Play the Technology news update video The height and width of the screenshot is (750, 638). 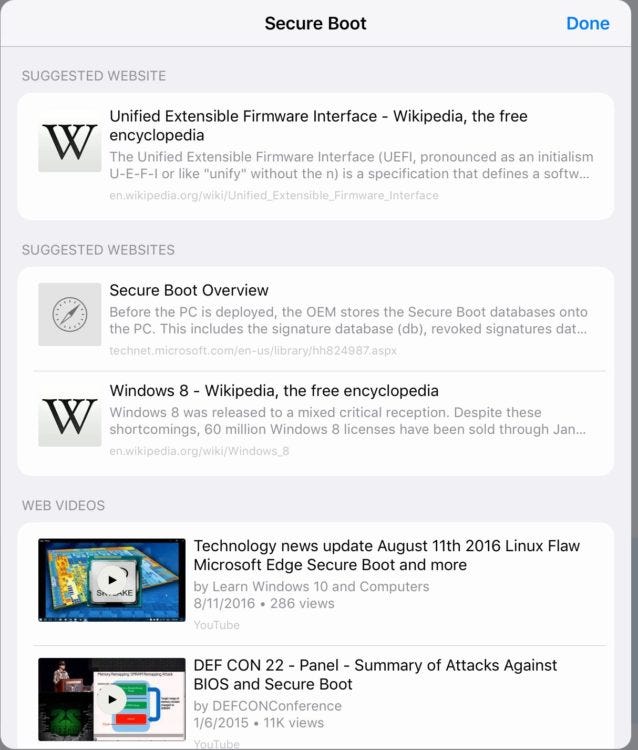point(112,580)
